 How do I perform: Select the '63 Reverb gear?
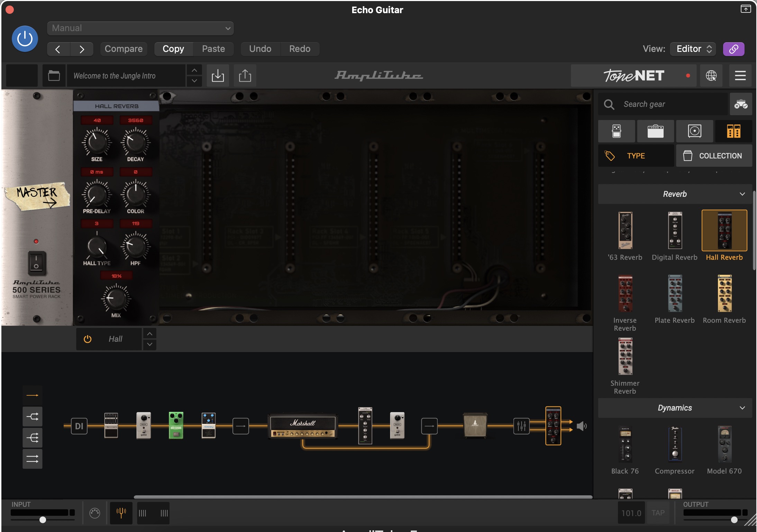pyautogui.click(x=625, y=237)
